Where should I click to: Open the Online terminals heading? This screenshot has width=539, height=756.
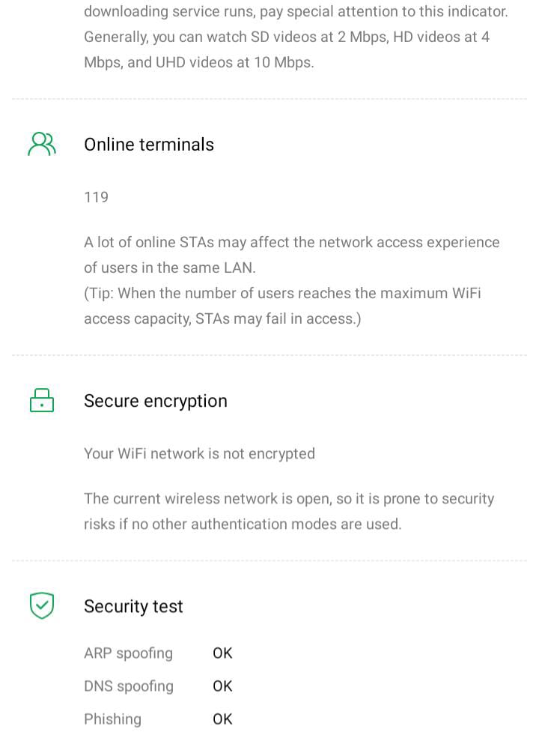149,145
